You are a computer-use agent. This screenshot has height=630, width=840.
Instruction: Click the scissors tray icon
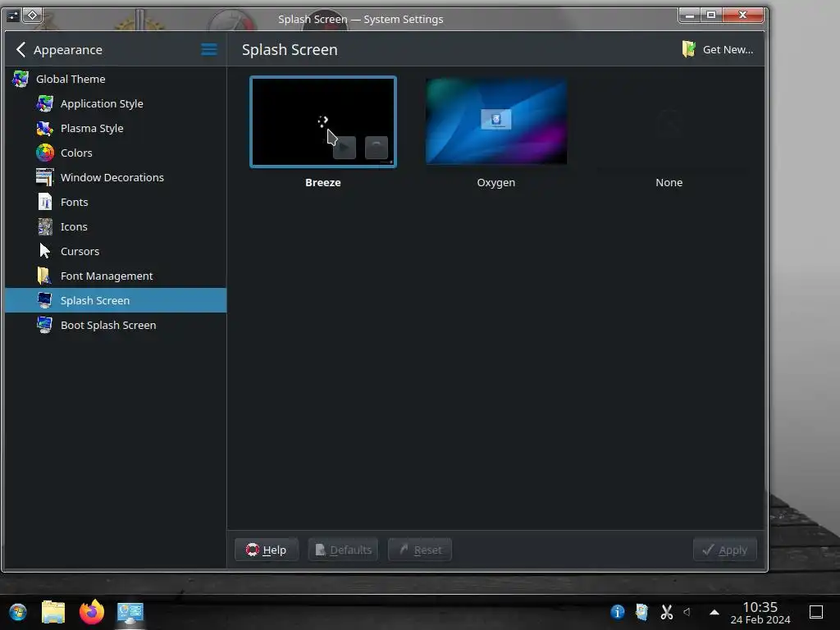(666, 612)
